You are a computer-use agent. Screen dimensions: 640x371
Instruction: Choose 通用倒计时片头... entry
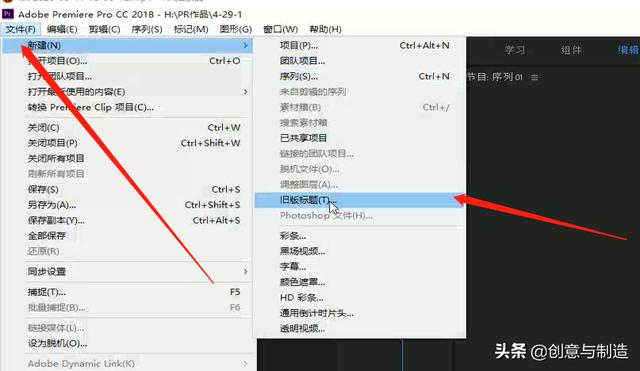coord(360,313)
